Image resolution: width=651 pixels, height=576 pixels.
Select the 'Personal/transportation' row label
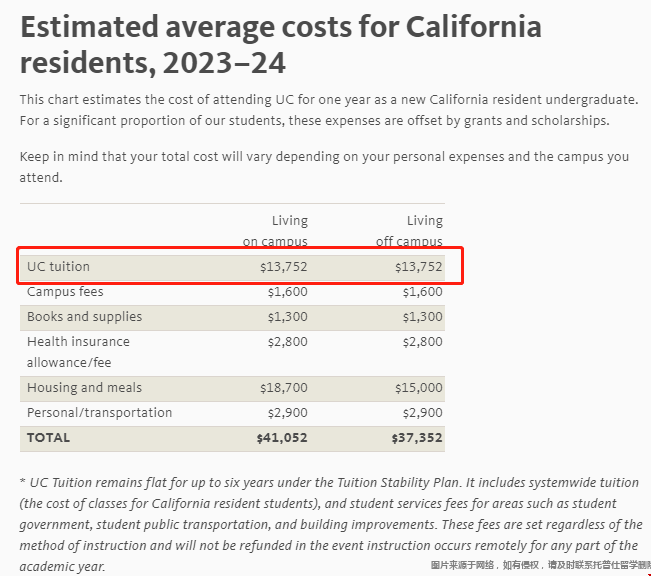click(x=99, y=413)
